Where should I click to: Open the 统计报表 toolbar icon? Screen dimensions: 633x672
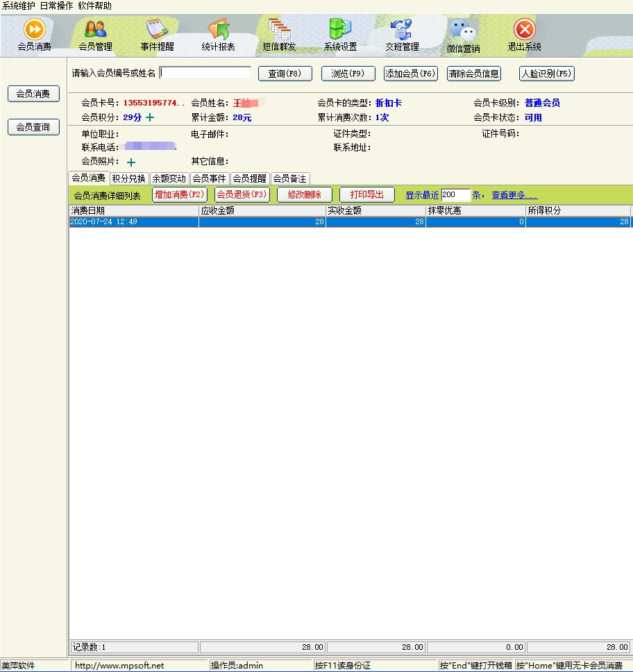pos(218,30)
